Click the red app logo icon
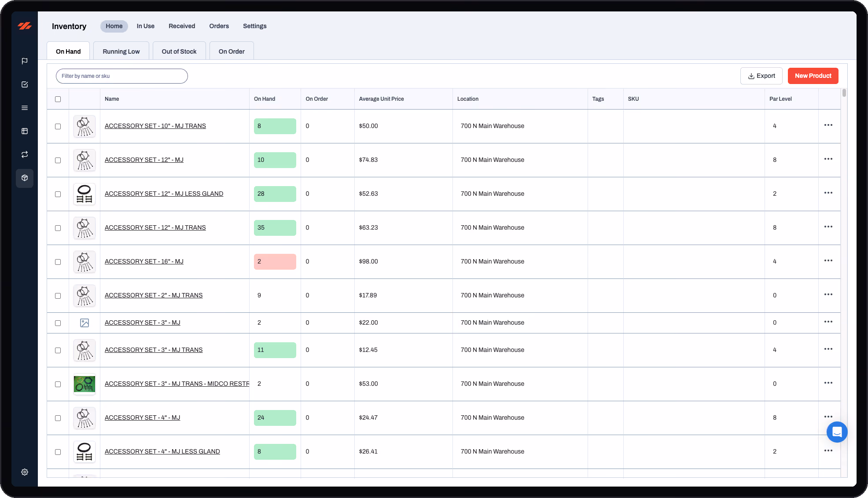Screen dimensions: 868x498 pyautogui.click(x=25, y=26)
